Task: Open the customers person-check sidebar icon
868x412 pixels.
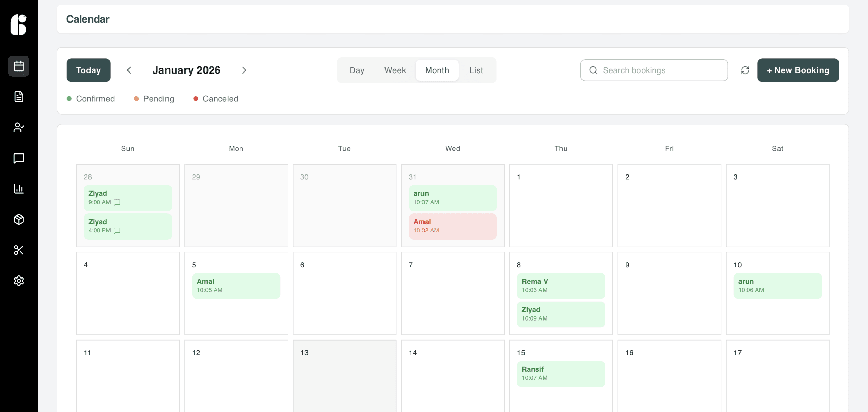Action: click(x=19, y=127)
